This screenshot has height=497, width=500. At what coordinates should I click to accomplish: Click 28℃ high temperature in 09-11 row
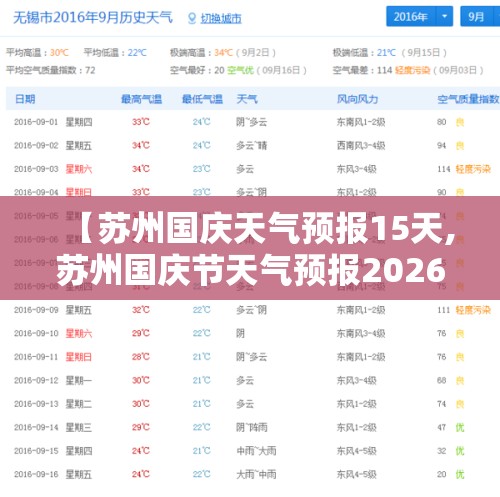point(141,357)
